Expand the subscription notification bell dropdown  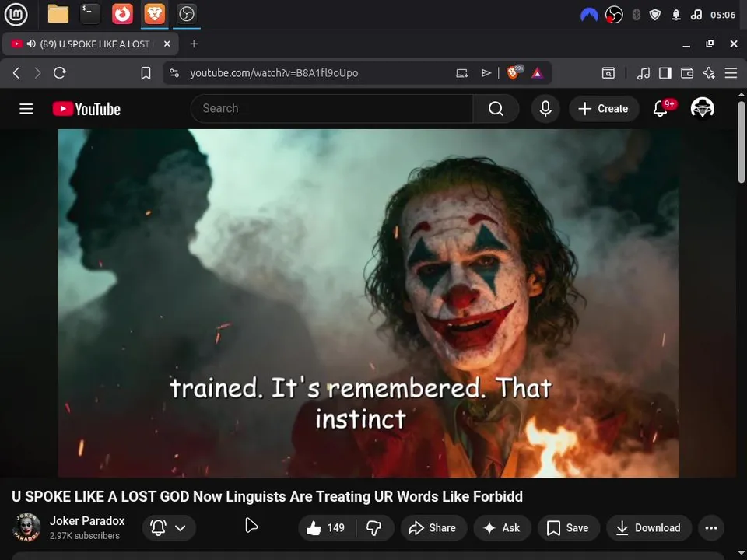pyautogui.click(x=169, y=527)
